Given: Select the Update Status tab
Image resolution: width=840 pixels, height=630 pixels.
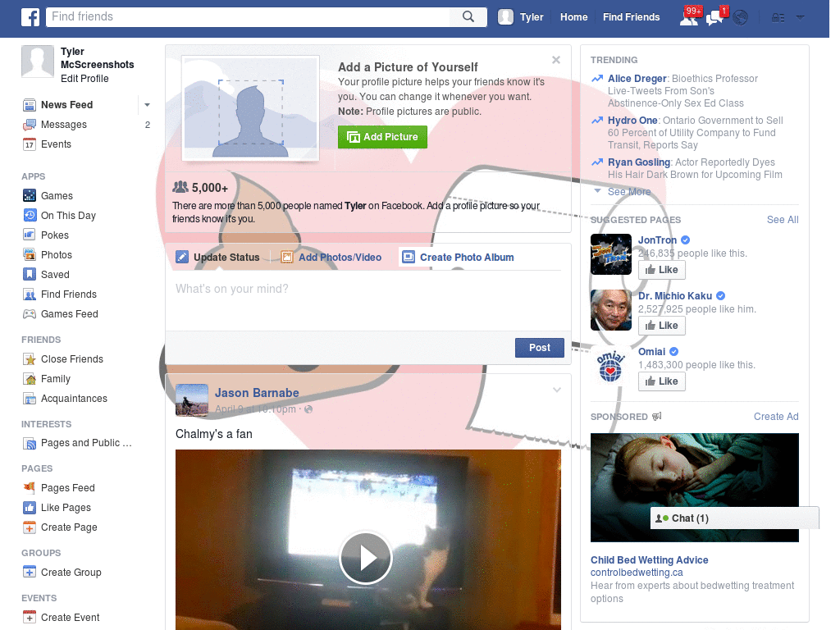Looking at the screenshot, I should click(x=218, y=257).
